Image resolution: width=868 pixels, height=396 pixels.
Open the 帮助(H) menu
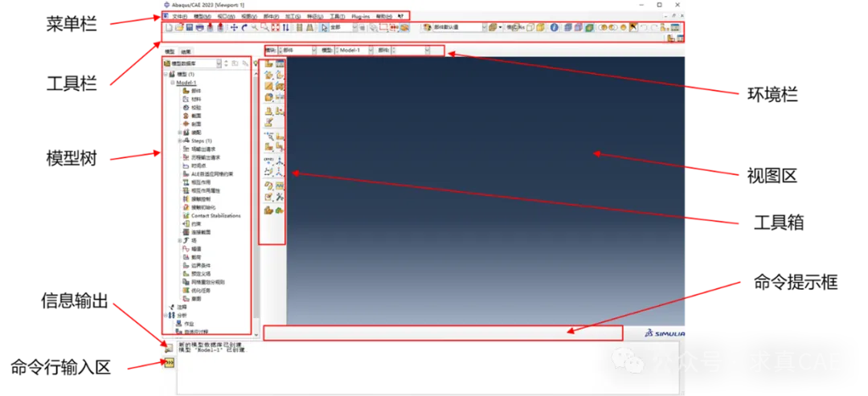click(383, 17)
